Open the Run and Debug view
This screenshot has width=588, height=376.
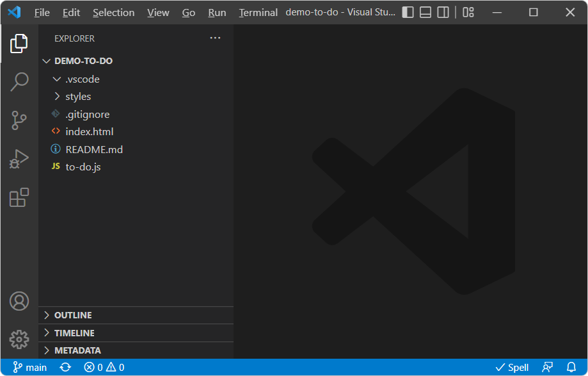[19, 159]
